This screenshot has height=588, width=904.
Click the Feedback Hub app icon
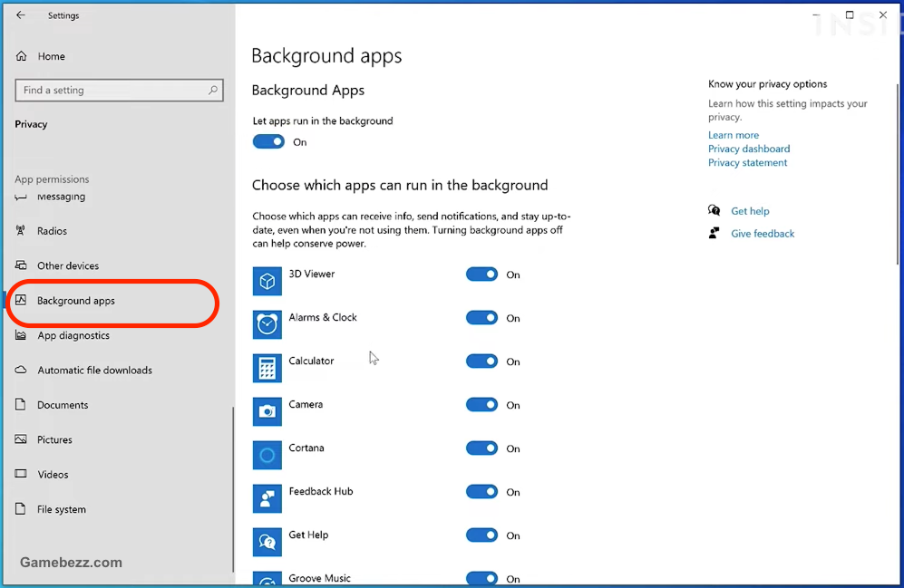(x=267, y=498)
